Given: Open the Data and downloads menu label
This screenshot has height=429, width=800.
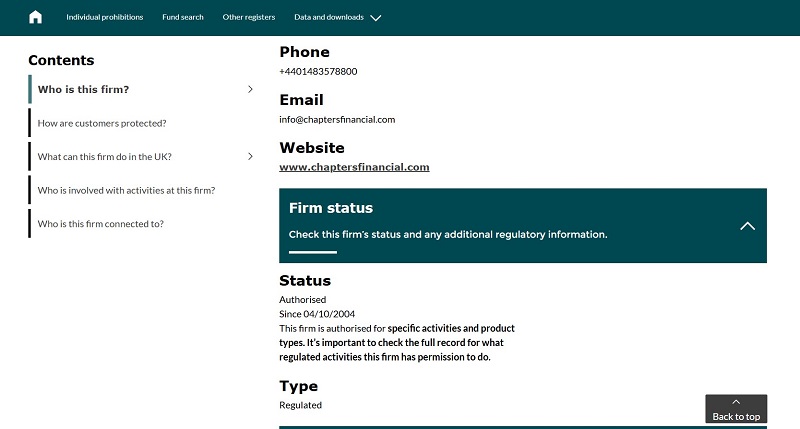Looking at the screenshot, I should click(328, 17).
